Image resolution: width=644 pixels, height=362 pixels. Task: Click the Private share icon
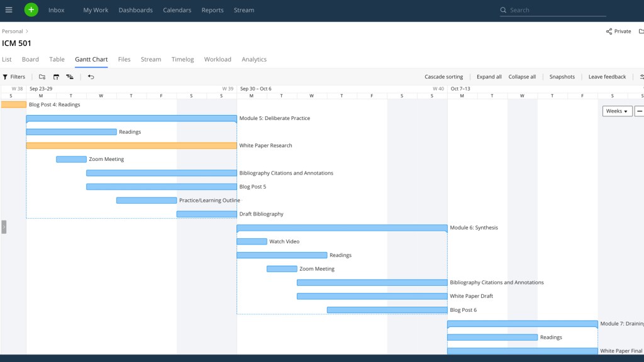tap(609, 31)
